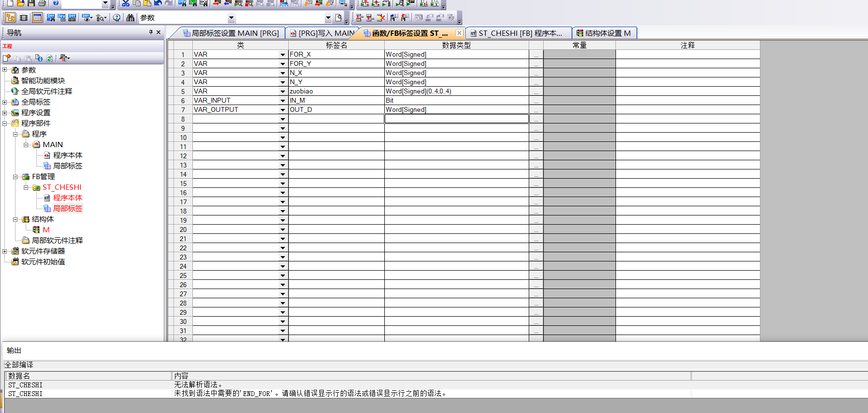Toggle the Navigation window toolbar button
Viewport: 868px width, 413px height.
click(x=10, y=18)
